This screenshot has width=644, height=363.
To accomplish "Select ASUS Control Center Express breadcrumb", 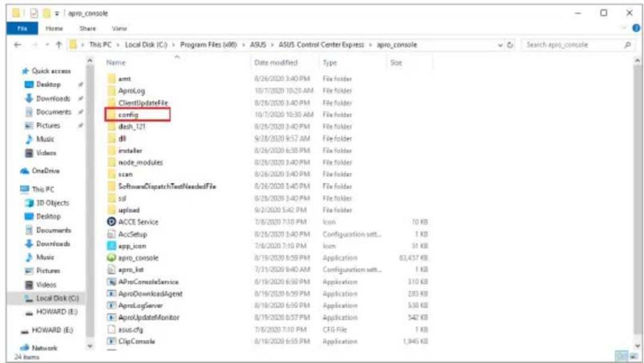I will point(321,45).
